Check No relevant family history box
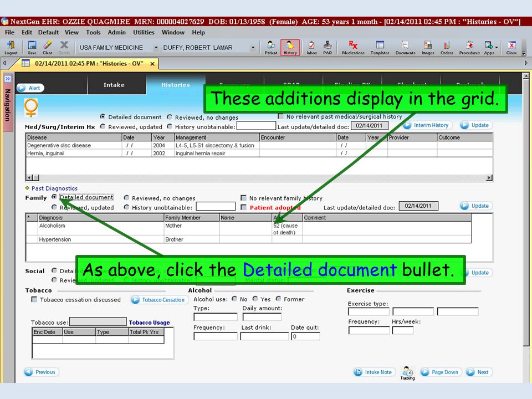This screenshot has height=399, width=532. coord(243,197)
